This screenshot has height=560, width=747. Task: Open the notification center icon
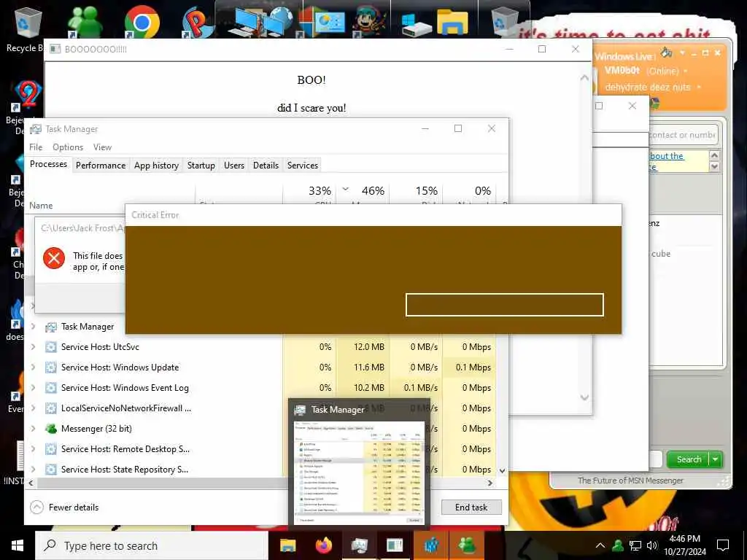(723, 545)
